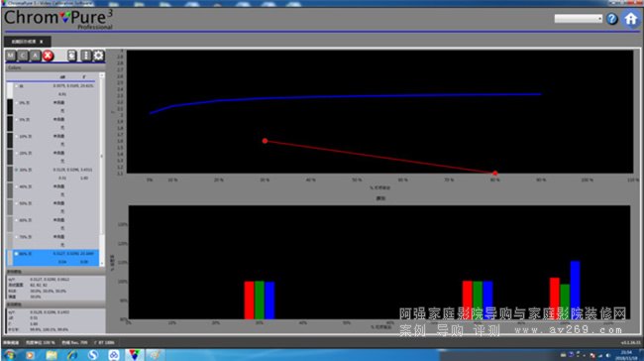The width and height of the screenshot is (644, 361).
Task: Click the M measure mode button
Action: [11, 56]
